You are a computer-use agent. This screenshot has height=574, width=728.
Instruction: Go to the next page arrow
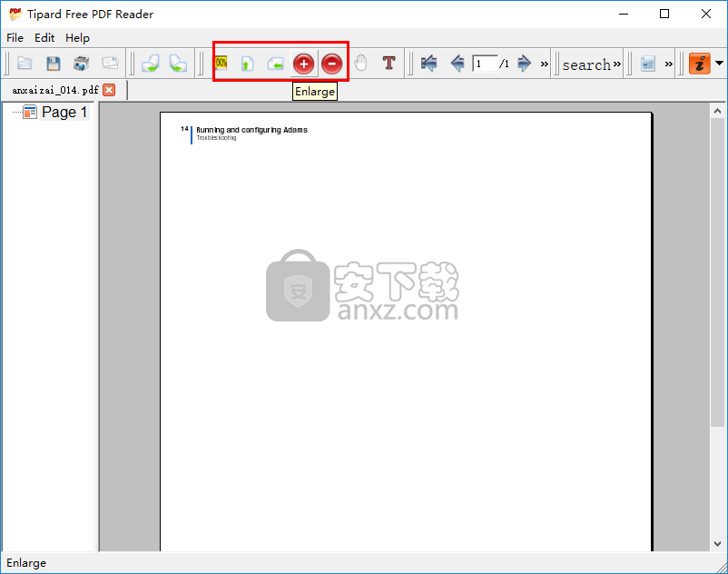(524, 64)
